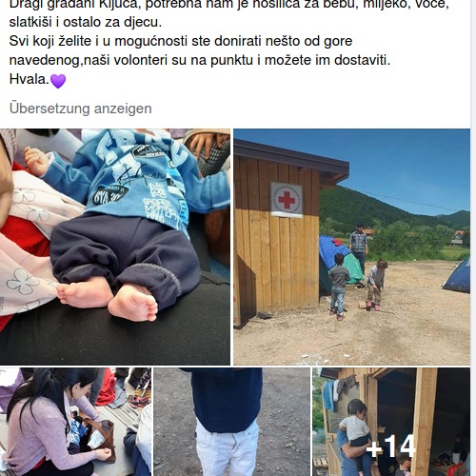476x476 pixels.
Task: Open the baby in blue sweater photo
Action: click(115, 247)
